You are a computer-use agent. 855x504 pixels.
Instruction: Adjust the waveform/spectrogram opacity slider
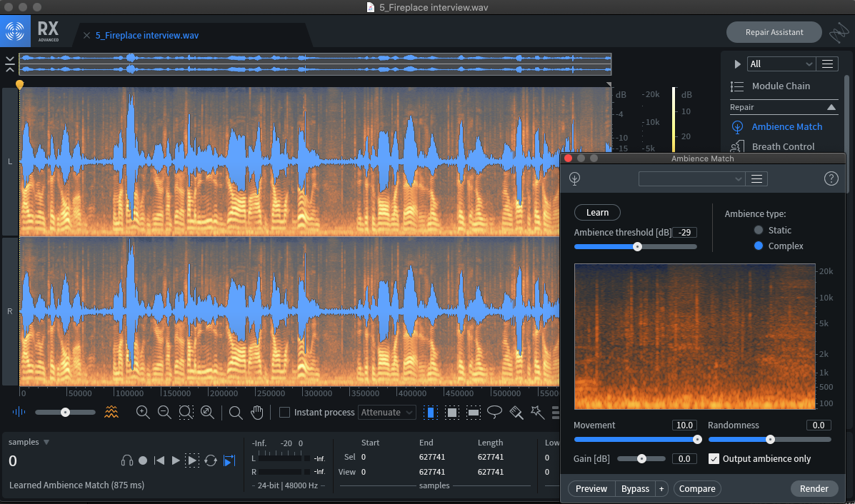tap(65, 413)
